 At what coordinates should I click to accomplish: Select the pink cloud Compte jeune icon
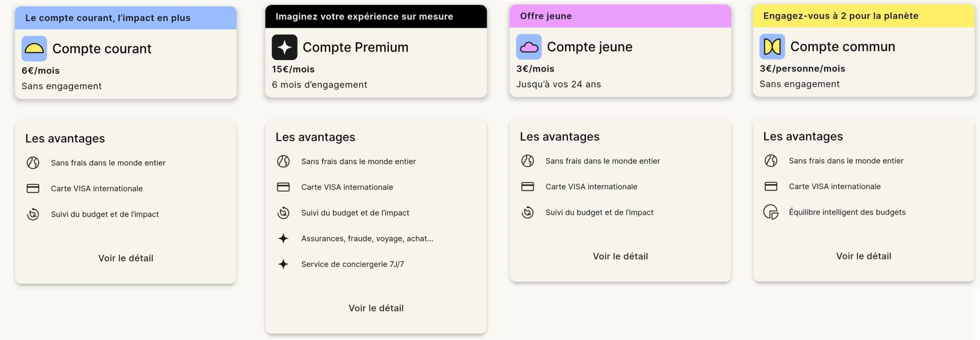529,47
